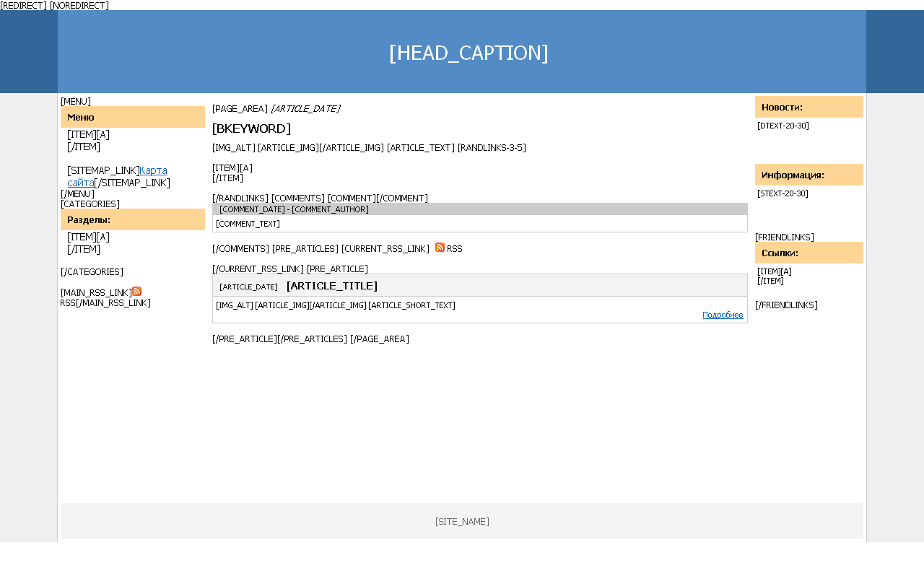Screen dimensions: 924x563
Task: Click the SITE_NAME footer text
Action: (x=462, y=521)
